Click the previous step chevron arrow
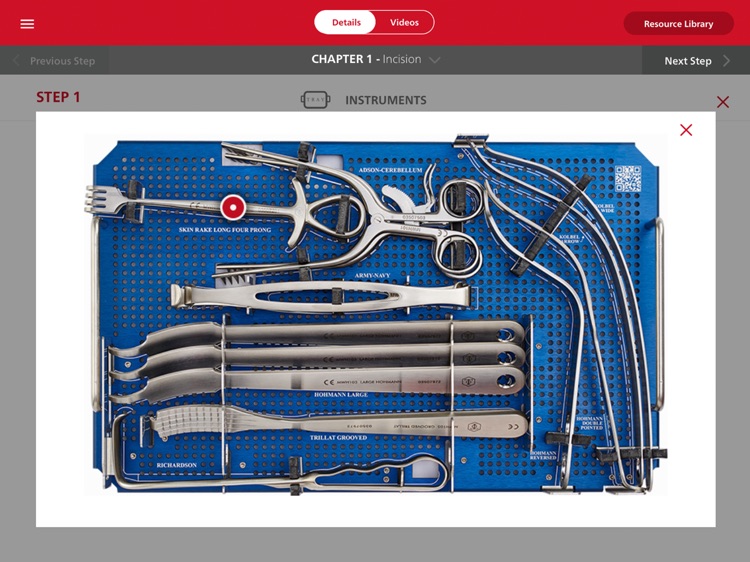Screen dimensions: 750x562 [16, 60]
